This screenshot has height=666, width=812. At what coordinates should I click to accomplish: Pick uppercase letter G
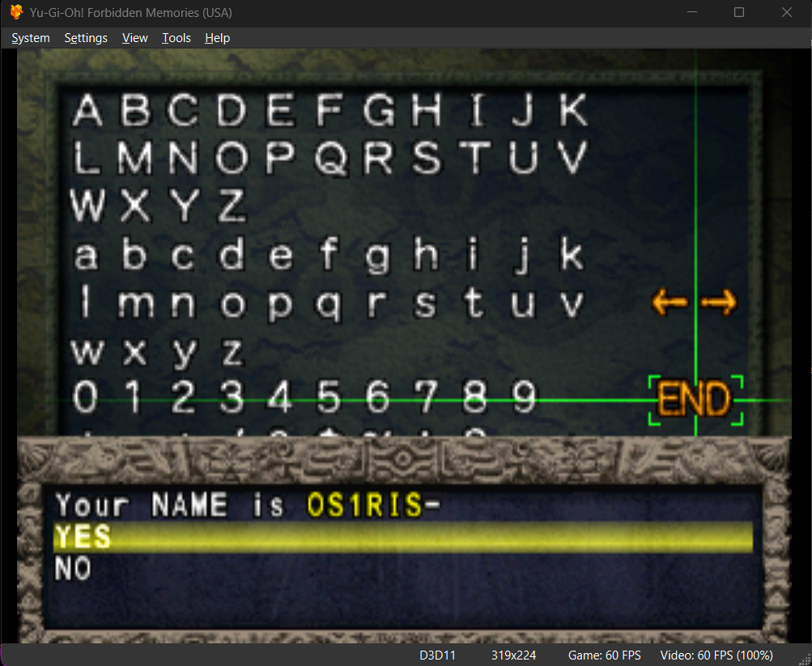tap(379, 110)
